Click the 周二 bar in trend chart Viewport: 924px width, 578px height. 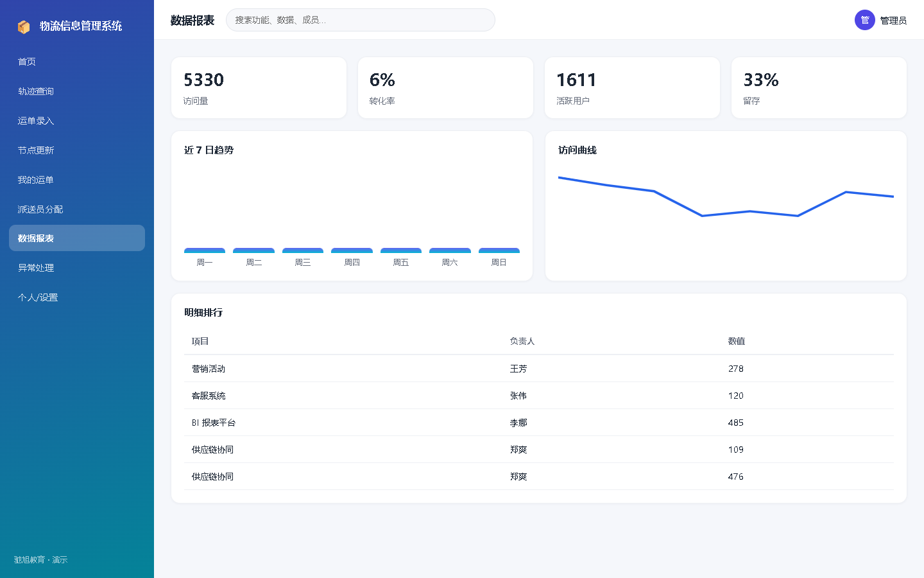(x=253, y=250)
